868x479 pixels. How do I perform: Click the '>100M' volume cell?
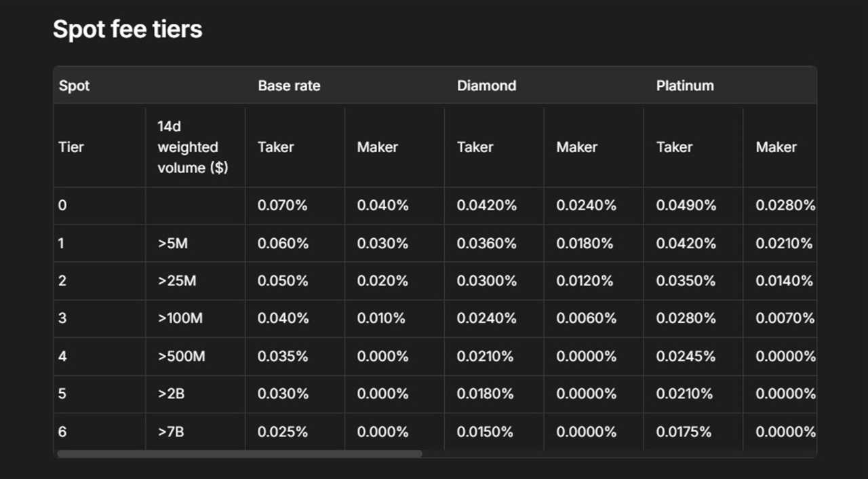(180, 318)
